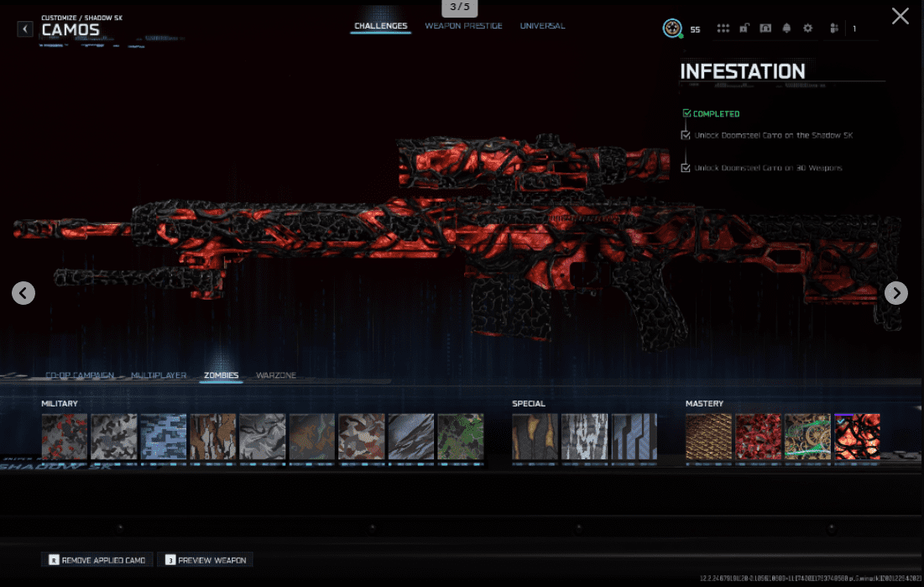Select the gold scale Mastery camo
The width and height of the screenshot is (924, 587).
(708, 438)
